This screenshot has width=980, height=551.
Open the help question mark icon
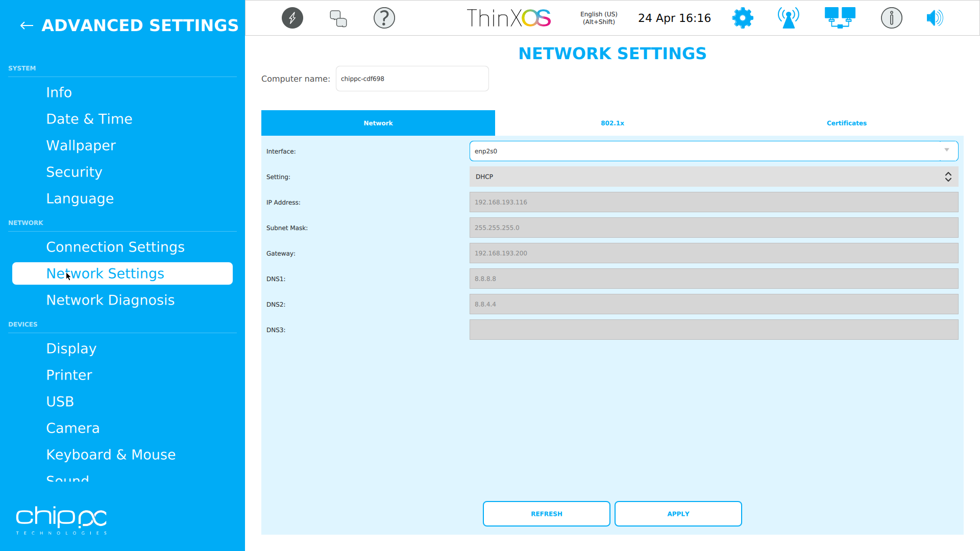click(384, 18)
